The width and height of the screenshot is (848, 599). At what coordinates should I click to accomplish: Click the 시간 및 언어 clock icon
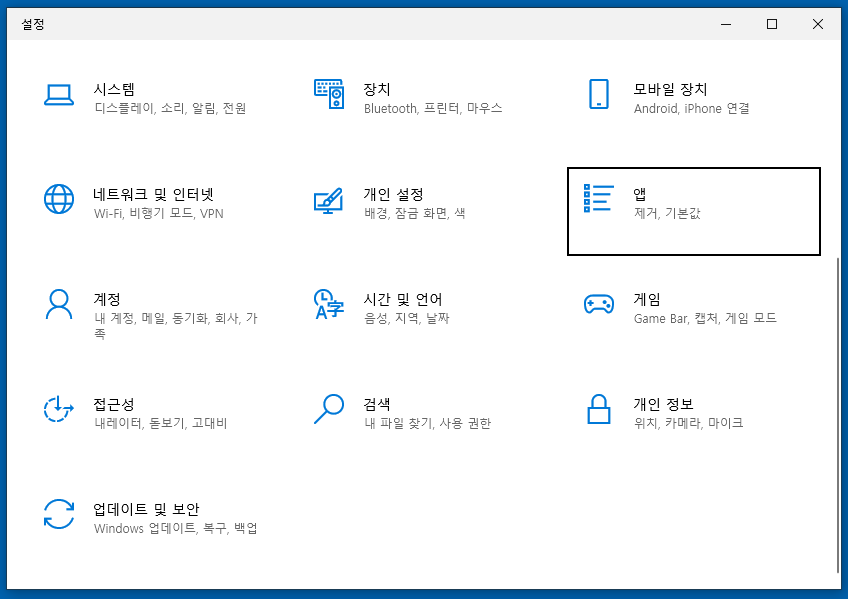tap(329, 304)
